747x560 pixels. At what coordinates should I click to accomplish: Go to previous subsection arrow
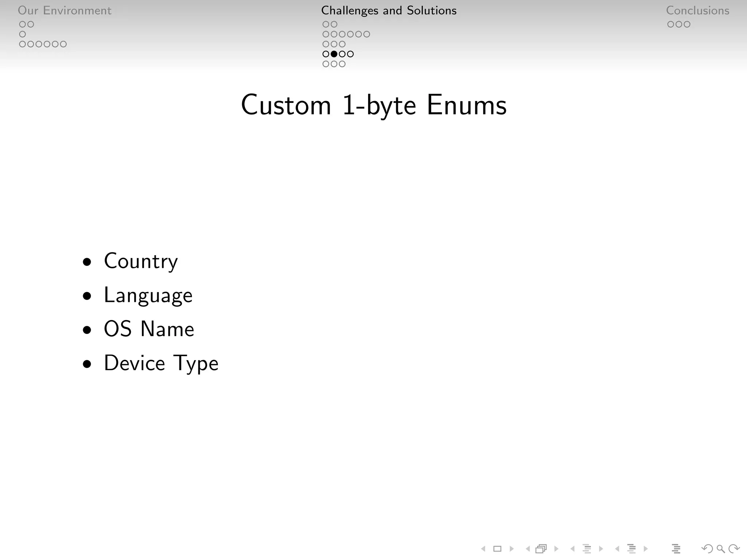(573, 549)
